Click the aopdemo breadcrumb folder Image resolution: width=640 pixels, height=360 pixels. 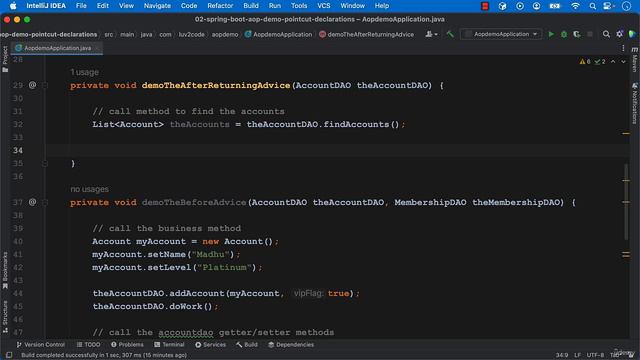[x=225, y=34]
